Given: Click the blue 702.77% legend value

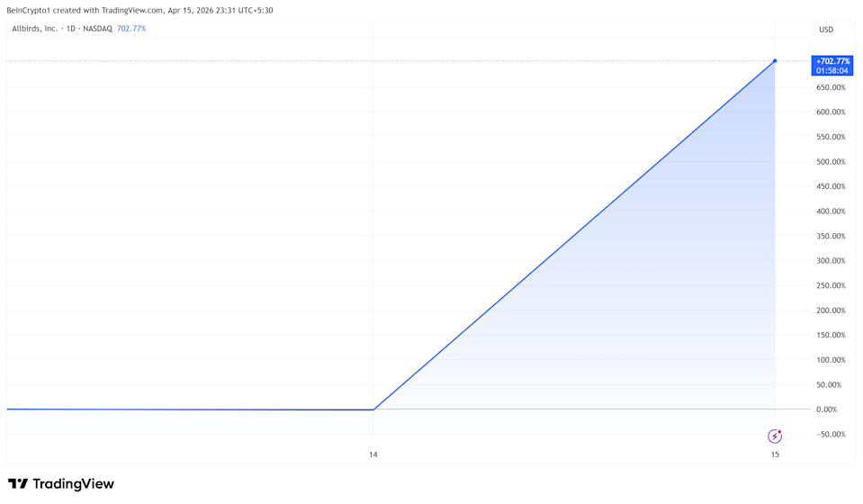Looking at the screenshot, I should [131, 29].
